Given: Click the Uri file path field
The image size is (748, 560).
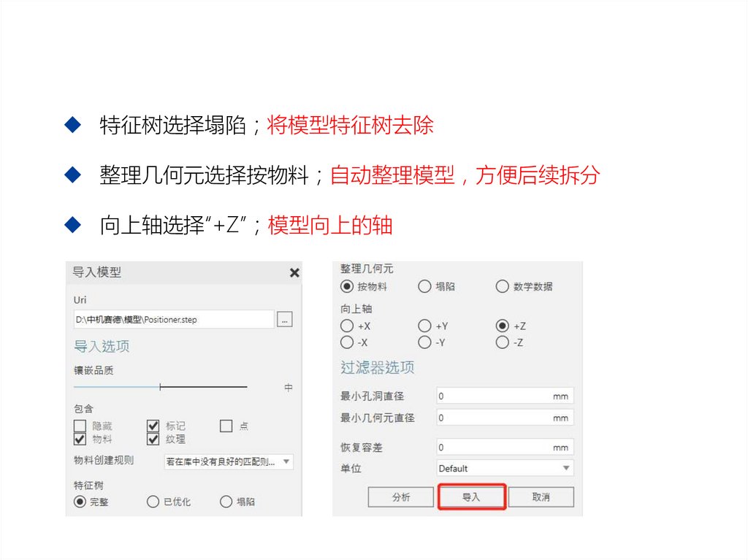Looking at the screenshot, I should [174, 320].
